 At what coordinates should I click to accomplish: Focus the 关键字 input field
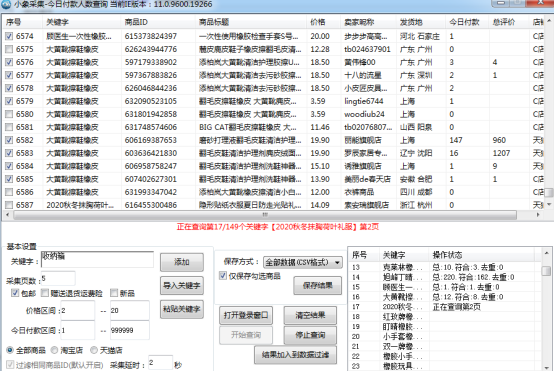tap(98, 259)
